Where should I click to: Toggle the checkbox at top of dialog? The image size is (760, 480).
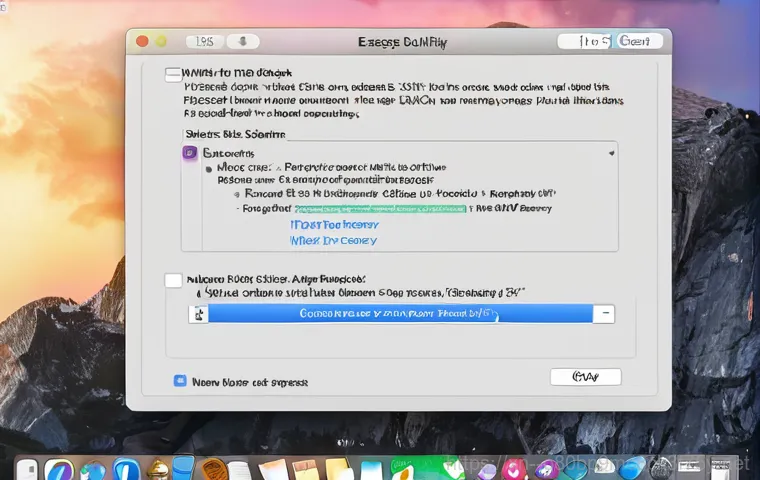(x=173, y=74)
